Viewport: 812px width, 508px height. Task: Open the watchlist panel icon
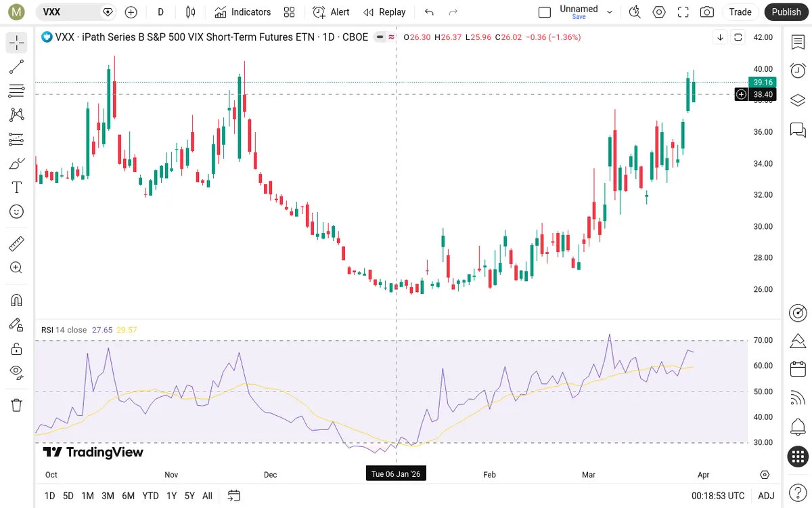tap(798, 42)
